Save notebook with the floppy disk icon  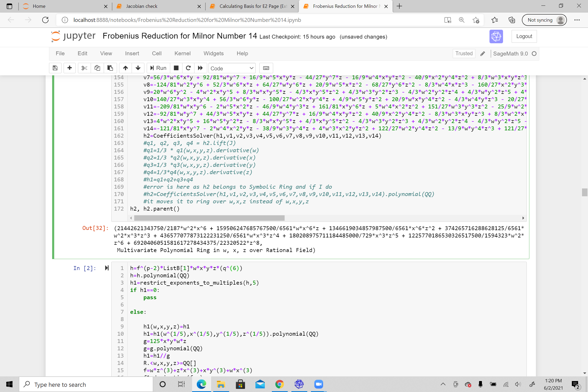point(55,68)
